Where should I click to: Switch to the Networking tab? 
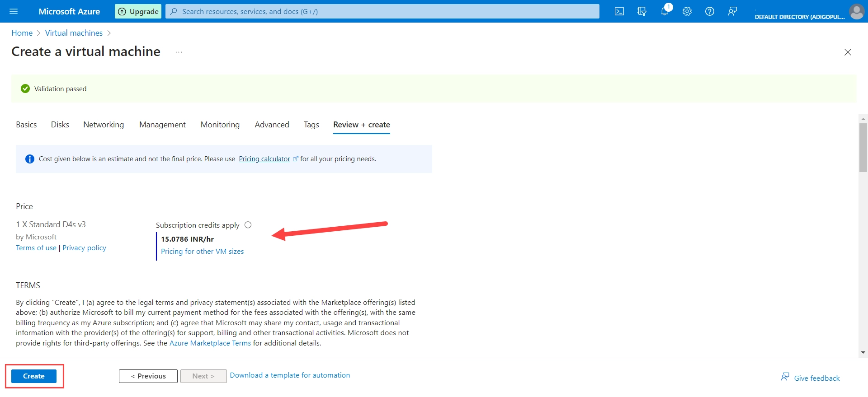point(104,125)
